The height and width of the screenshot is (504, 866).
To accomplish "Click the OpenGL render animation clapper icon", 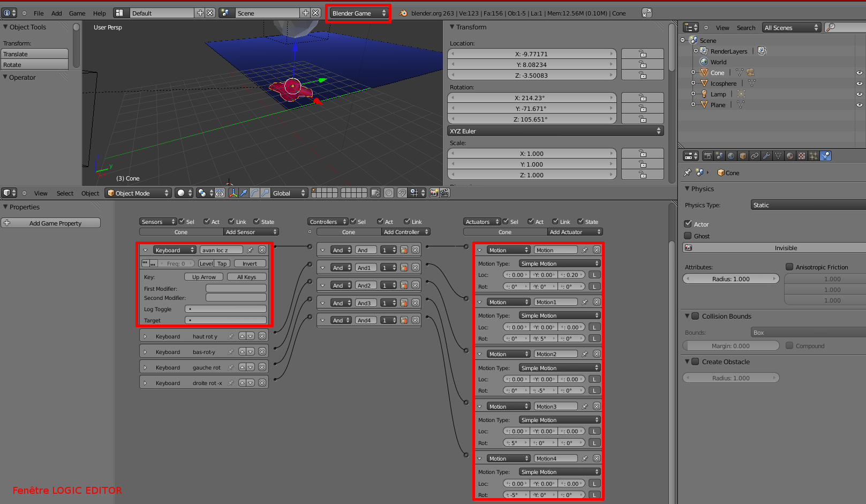I will tap(445, 193).
